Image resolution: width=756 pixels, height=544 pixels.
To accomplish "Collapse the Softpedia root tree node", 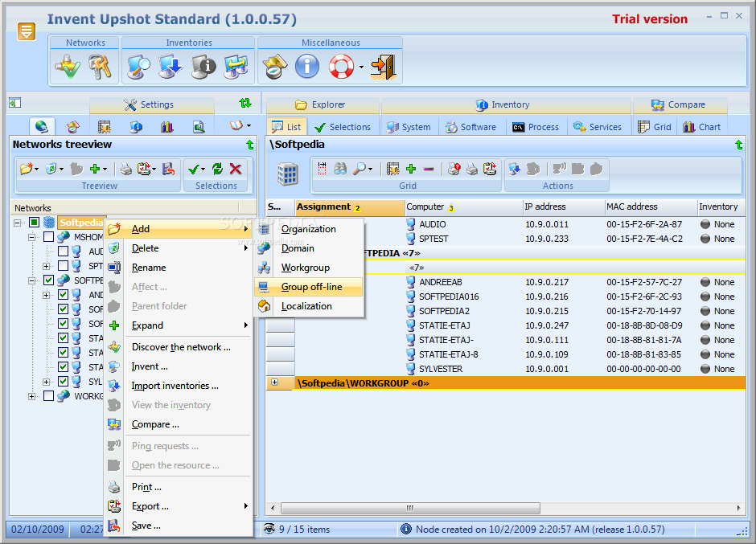I will pyautogui.click(x=18, y=223).
